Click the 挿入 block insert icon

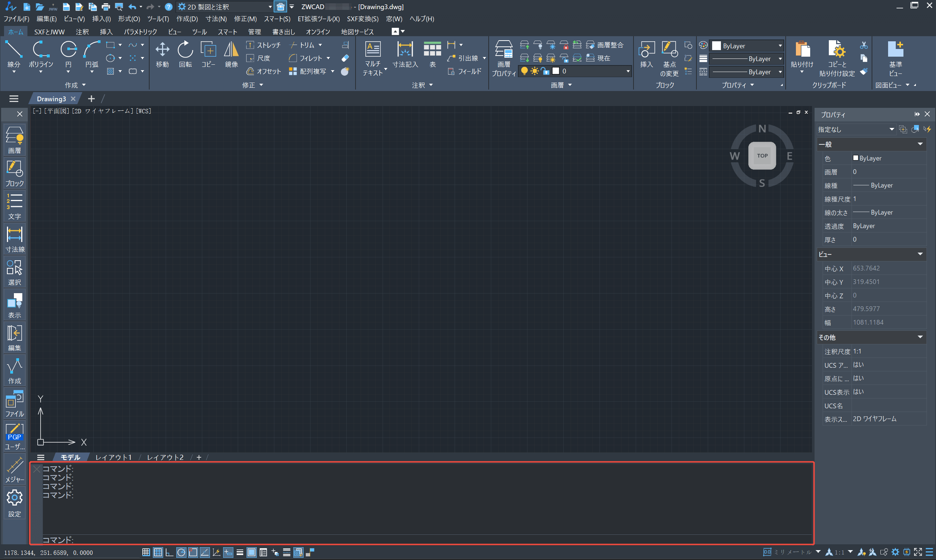click(646, 55)
